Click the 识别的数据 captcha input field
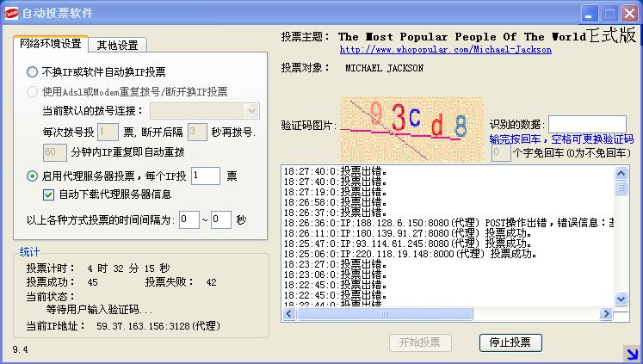Viewport: 643px width, 364px height. click(x=587, y=124)
